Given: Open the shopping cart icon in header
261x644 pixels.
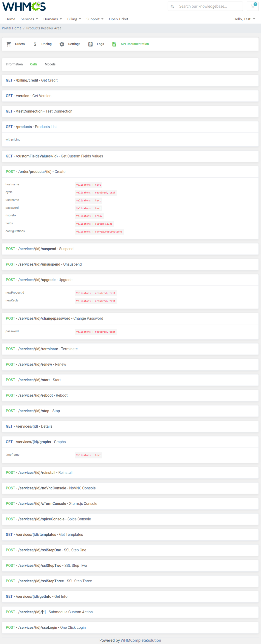Looking at the screenshot, I should pyautogui.click(x=252, y=6).
